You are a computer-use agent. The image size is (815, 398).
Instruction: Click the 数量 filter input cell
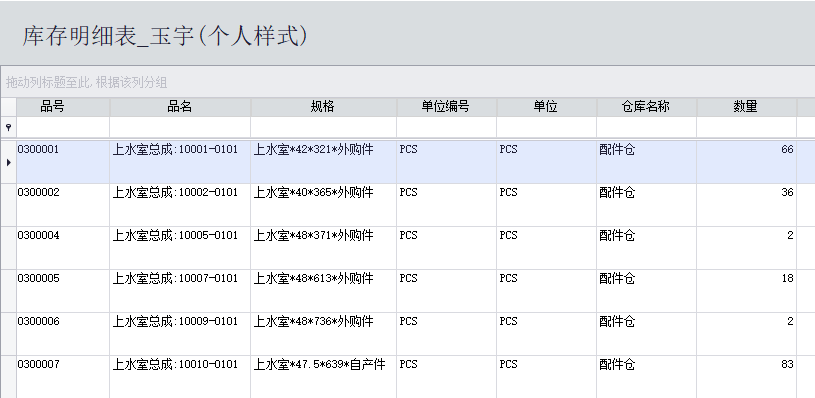click(746, 127)
